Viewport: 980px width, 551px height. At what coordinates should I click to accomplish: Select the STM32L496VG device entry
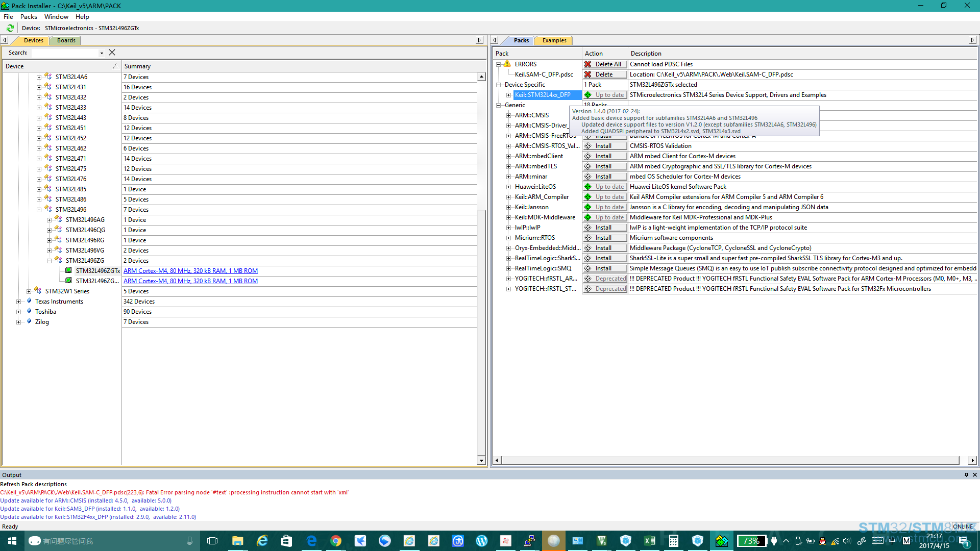pyautogui.click(x=85, y=251)
